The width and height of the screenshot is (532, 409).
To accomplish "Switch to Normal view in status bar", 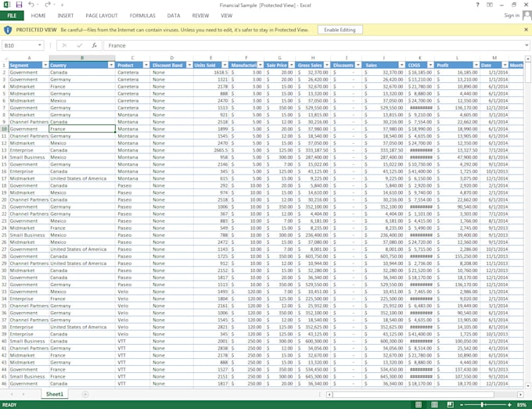I will coord(419,404).
